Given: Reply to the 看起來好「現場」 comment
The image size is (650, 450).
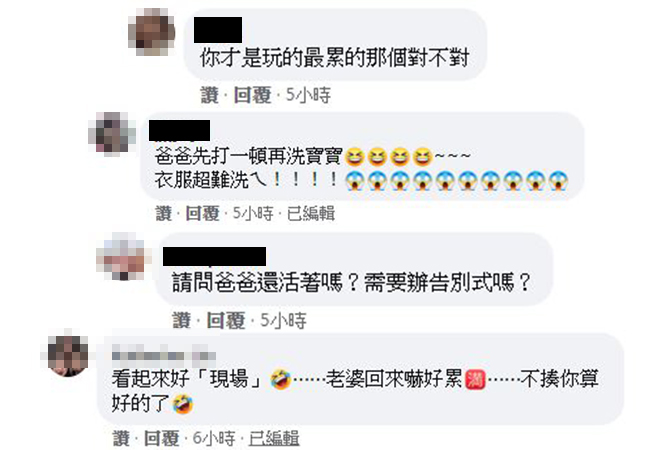Looking at the screenshot, I should click(x=162, y=438).
